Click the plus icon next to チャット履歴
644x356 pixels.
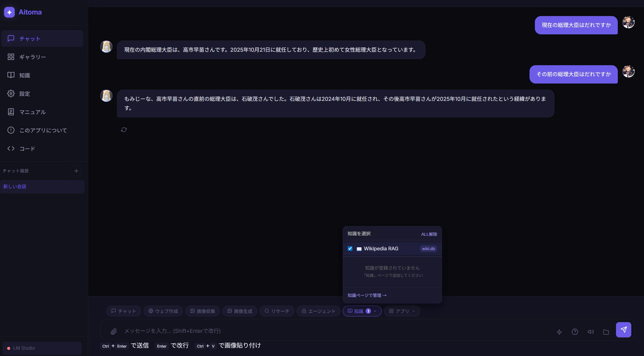click(x=76, y=171)
